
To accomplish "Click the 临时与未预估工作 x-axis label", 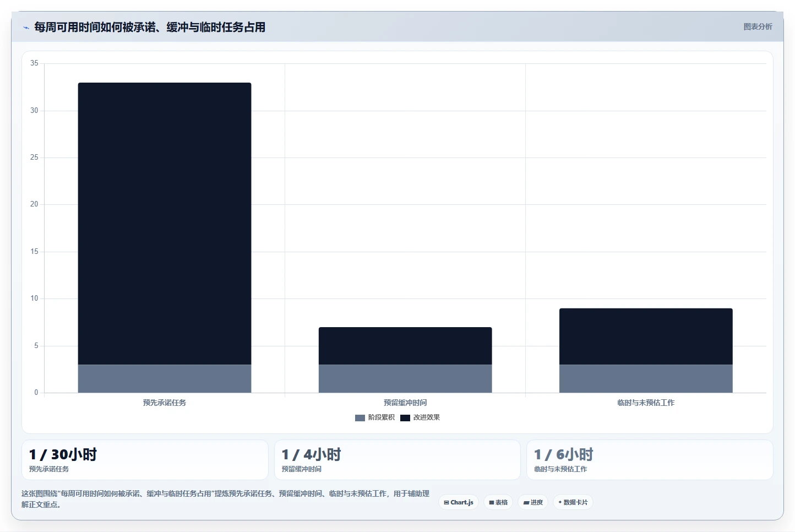I will pyautogui.click(x=646, y=403).
